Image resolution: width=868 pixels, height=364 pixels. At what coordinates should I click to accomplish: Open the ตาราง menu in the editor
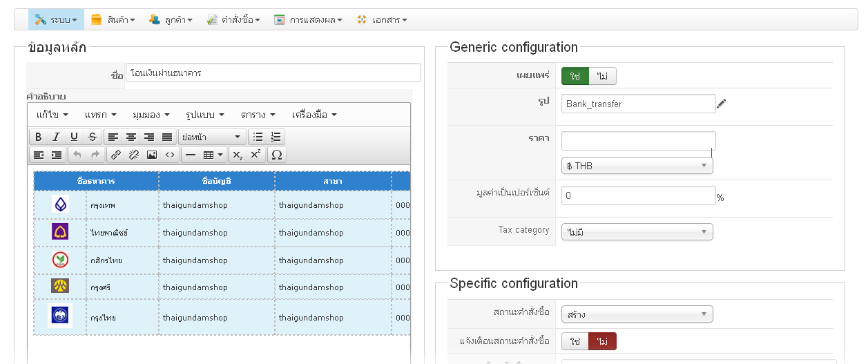point(258,115)
